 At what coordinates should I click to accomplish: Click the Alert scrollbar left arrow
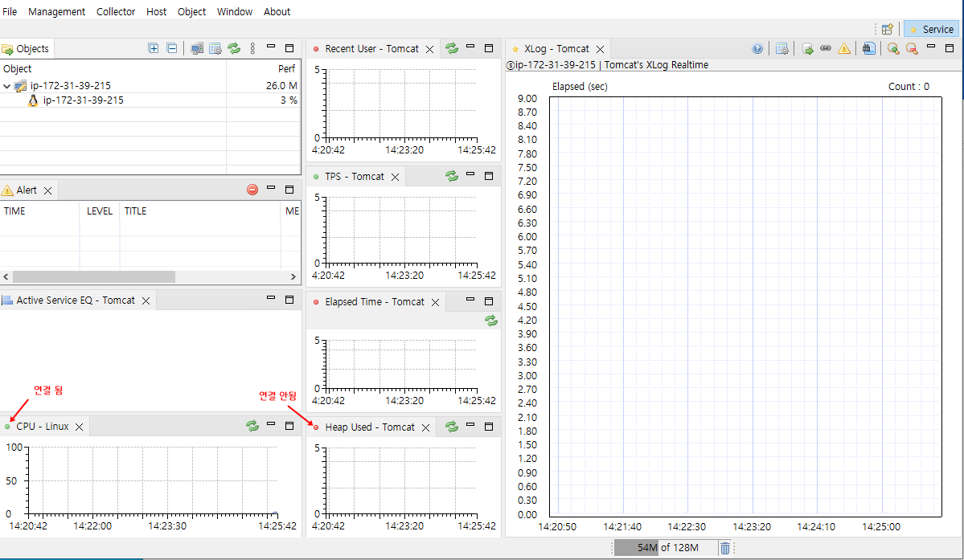6,277
